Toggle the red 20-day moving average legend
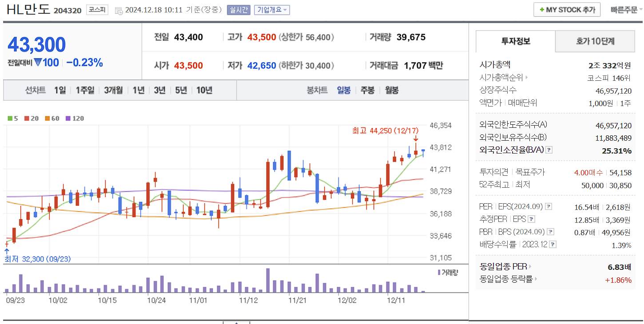Image resolution: width=644 pixels, height=324 pixels. [x=27, y=119]
